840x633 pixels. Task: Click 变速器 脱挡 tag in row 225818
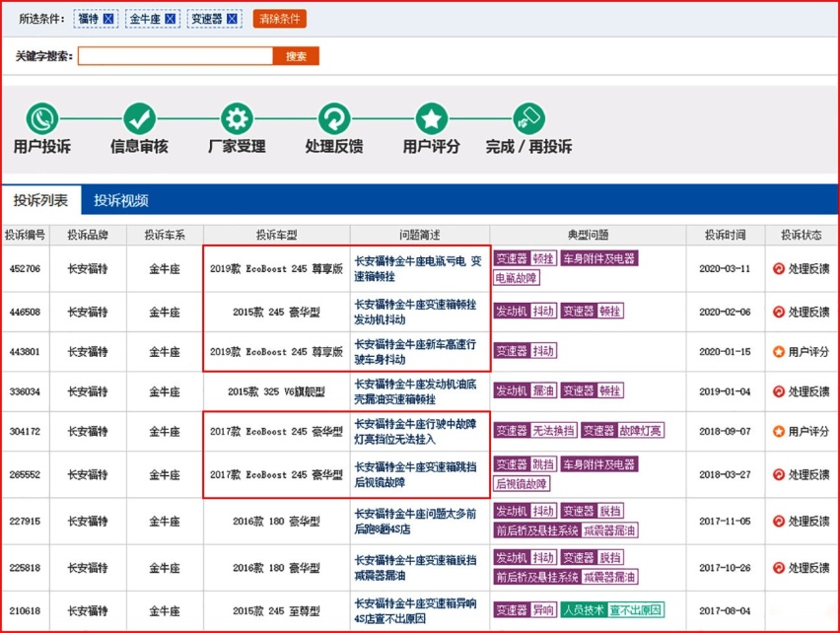click(593, 557)
